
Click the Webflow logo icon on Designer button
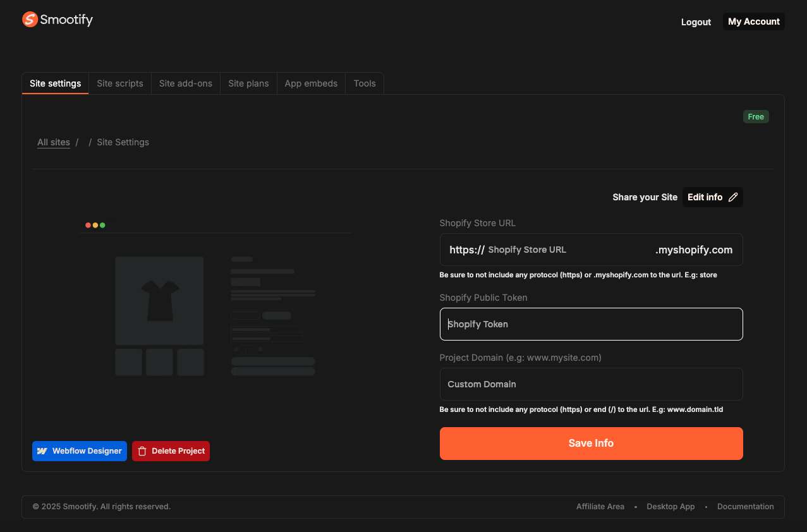point(42,451)
